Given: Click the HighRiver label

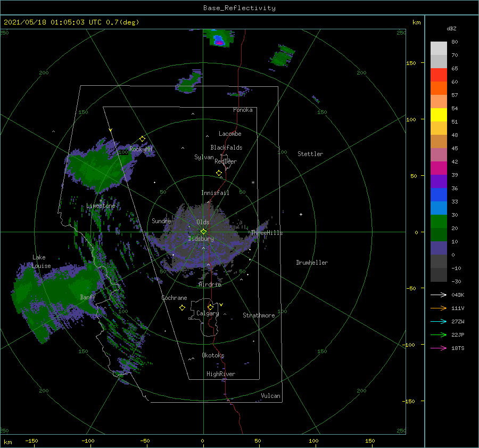Looking at the screenshot, I should point(221,374).
